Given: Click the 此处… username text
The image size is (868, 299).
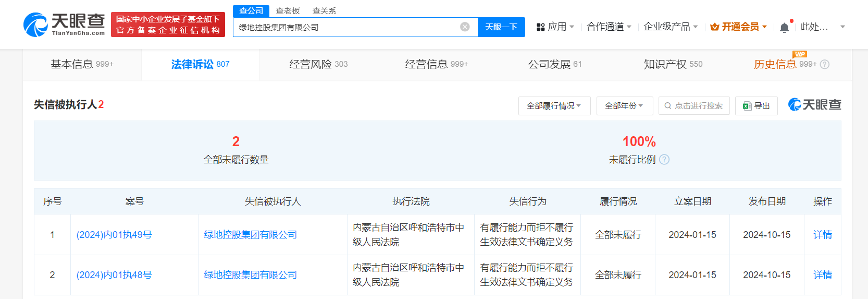Looking at the screenshot, I should point(814,27).
